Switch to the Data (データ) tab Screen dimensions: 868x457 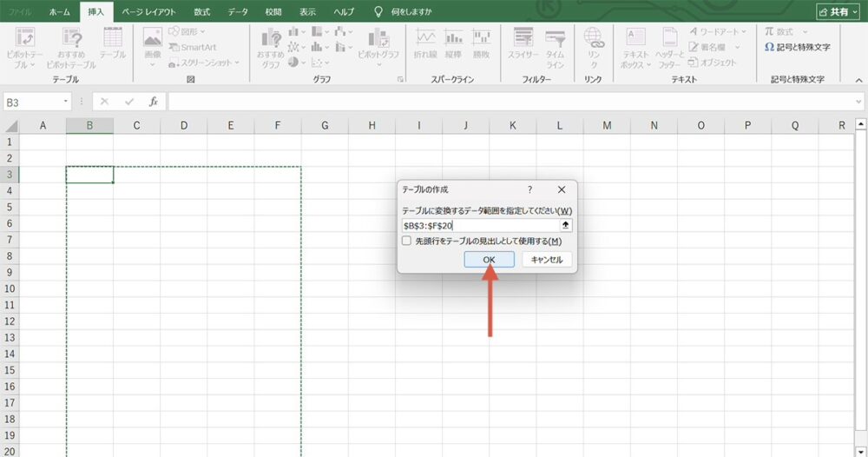click(238, 11)
